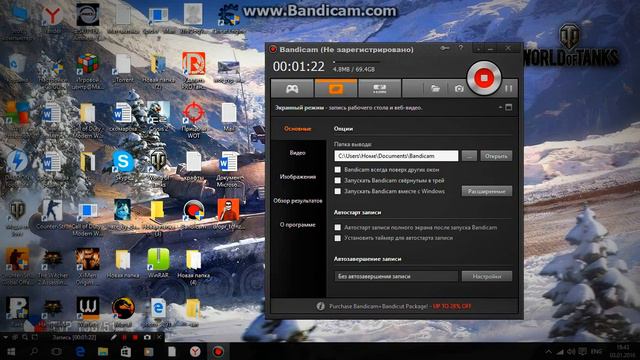Viewport: 640px width, 360px height.
Task: Select the Bandicam desktop shortcut
Action: point(193,215)
